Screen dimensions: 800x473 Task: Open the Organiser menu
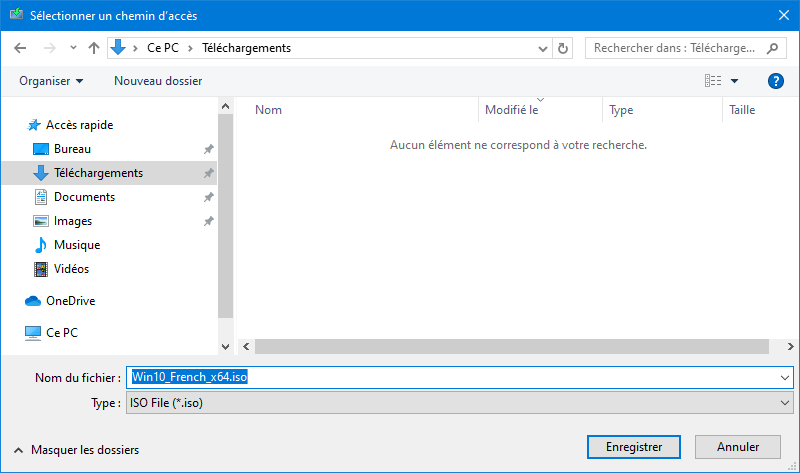pyautogui.click(x=51, y=81)
